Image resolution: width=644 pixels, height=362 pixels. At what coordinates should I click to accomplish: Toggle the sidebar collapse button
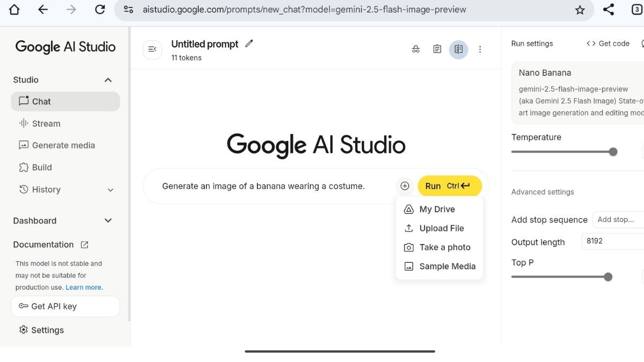[x=152, y=49]
